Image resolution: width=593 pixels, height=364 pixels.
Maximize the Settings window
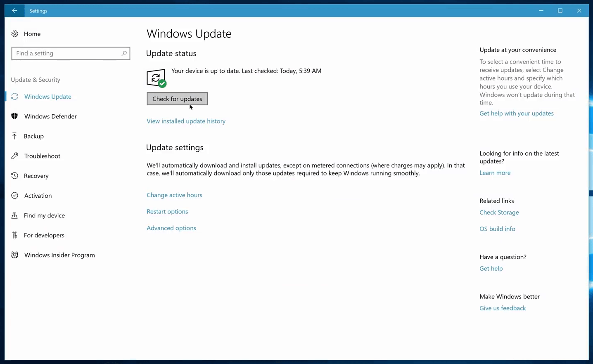tap(560, 11)
